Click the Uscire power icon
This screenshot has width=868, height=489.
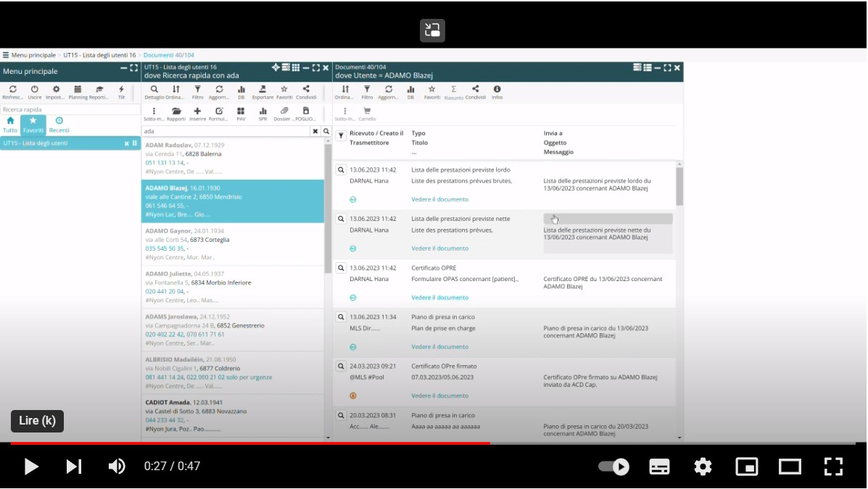pyautogui.click(x=34, y=89)
